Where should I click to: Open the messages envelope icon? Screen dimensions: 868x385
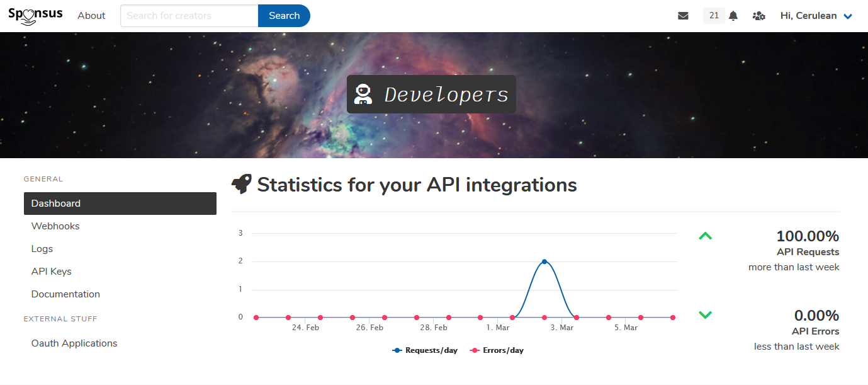tap(683, 16)
